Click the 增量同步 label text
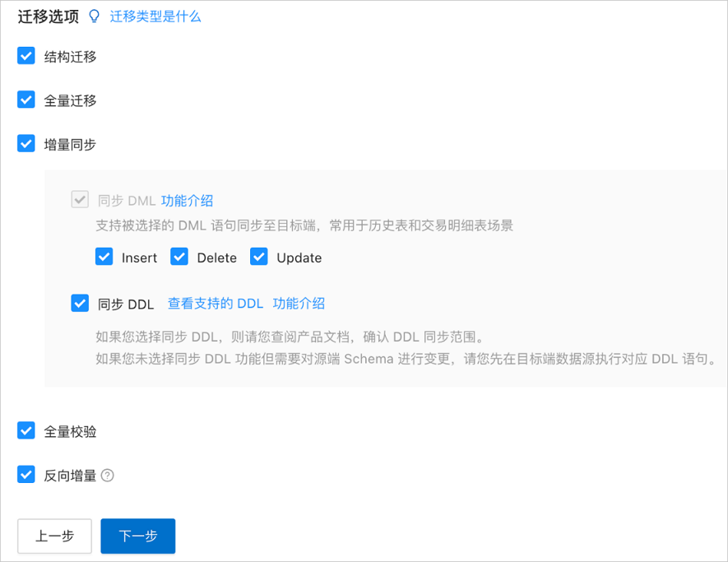728x562 pixels. click(70, 145)
